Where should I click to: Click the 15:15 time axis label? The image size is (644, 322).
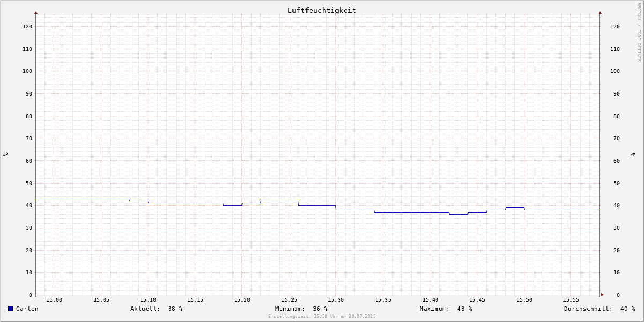coord(195,300)
